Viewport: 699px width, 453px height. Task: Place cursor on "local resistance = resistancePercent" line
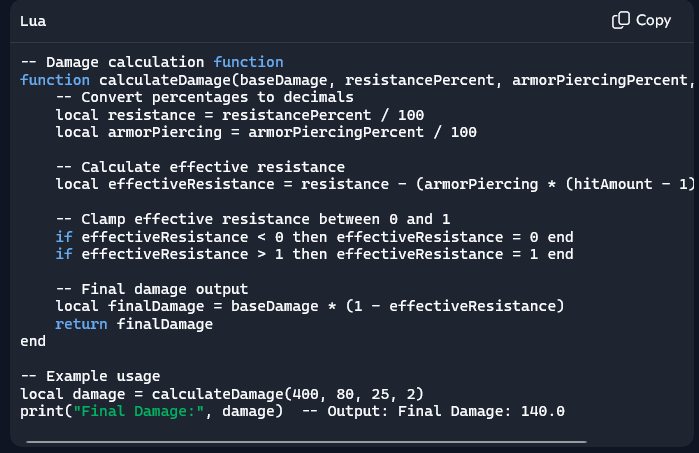[x=239, y=115]
